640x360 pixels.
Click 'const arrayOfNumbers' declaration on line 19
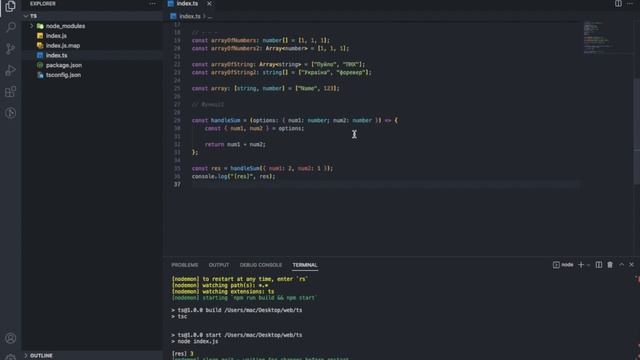point(261,40)
